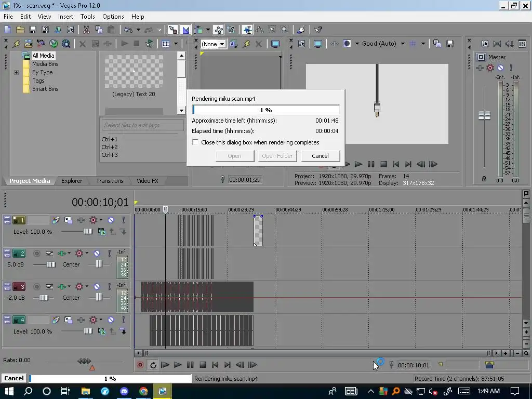532x399 pixels.
Task: Open the Project Media views icon
Action: click(166, 44)
